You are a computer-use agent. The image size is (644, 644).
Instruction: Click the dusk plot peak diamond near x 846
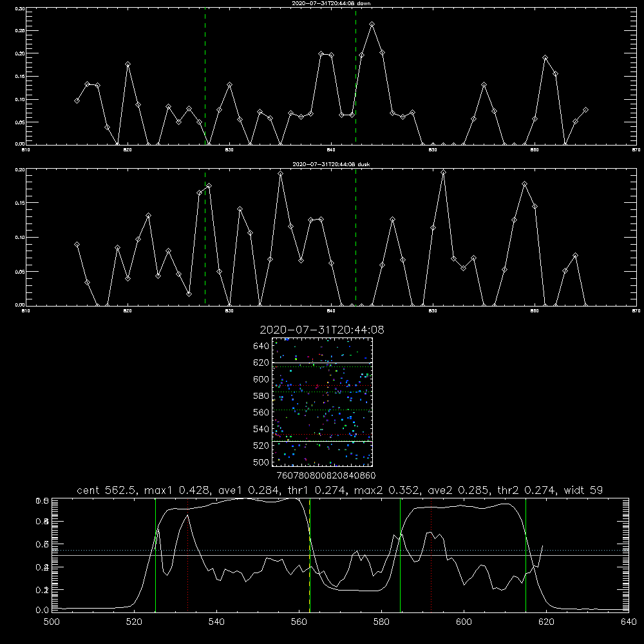[392, 220]
